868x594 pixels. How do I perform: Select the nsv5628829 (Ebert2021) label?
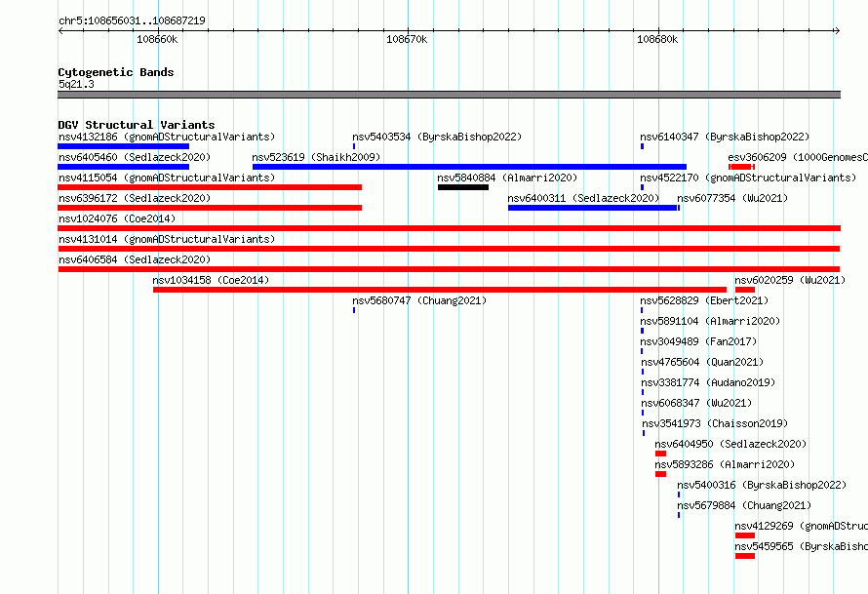[704, 300]
